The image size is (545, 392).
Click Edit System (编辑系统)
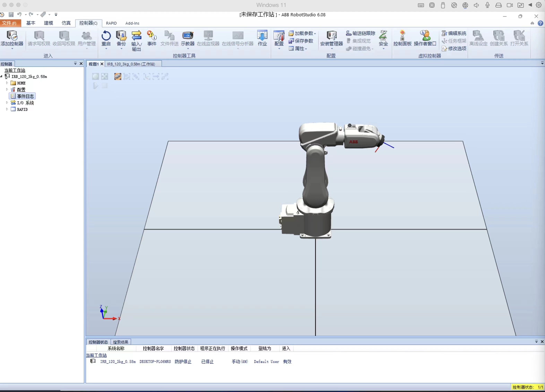coord(454,33)
